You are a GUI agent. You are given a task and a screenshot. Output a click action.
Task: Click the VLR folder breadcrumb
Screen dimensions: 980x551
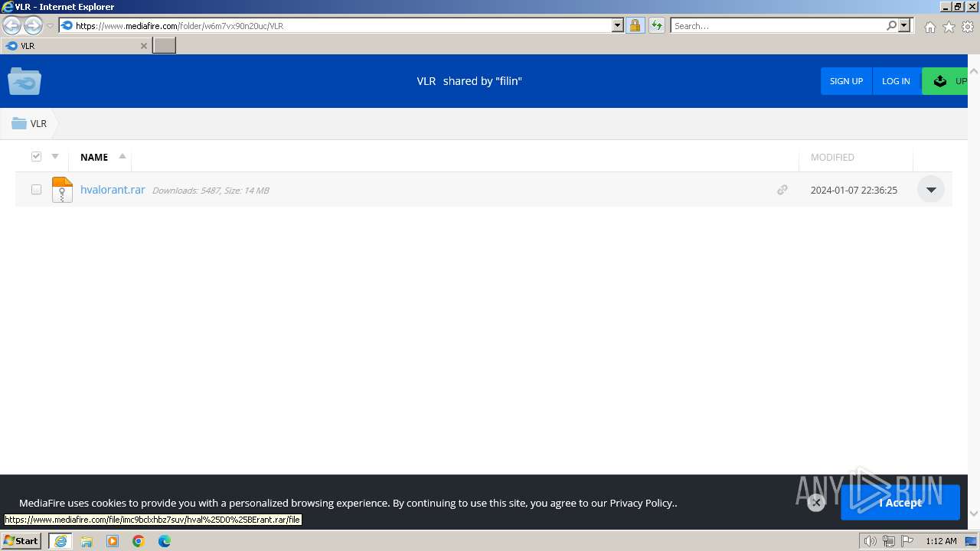[x=30, y=123]
